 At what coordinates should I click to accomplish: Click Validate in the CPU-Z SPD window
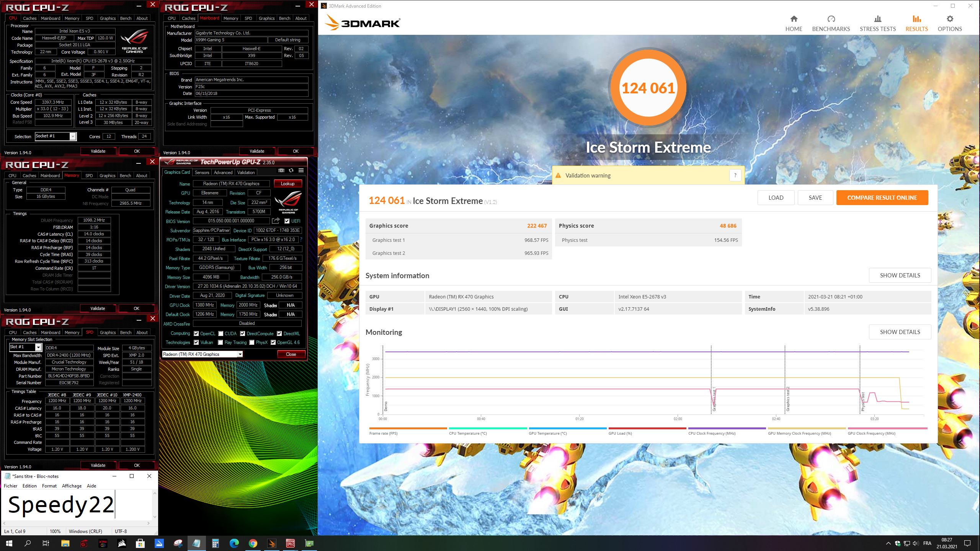pos(98,465)
